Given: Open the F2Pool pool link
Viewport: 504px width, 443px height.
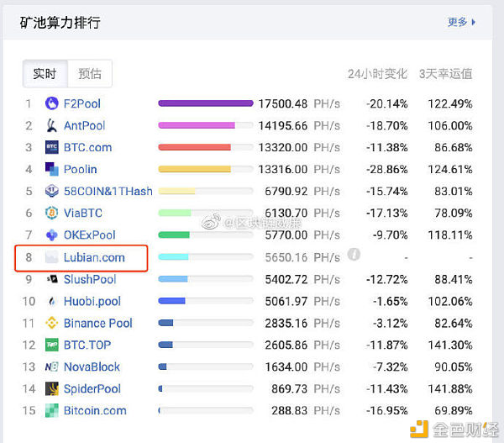Looking at the screenshot, I should tap(82, 103).
